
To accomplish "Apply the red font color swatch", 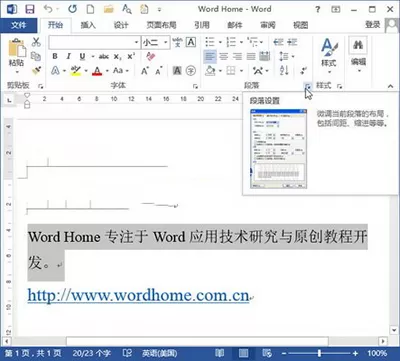I will click(x=97, y=71).
